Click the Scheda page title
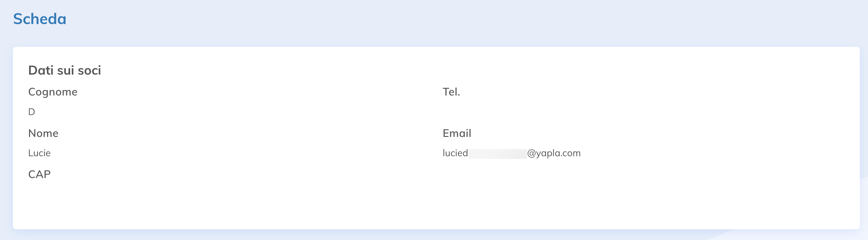The image size is (868, 240). pyautogui.click(x=39, y=19)
